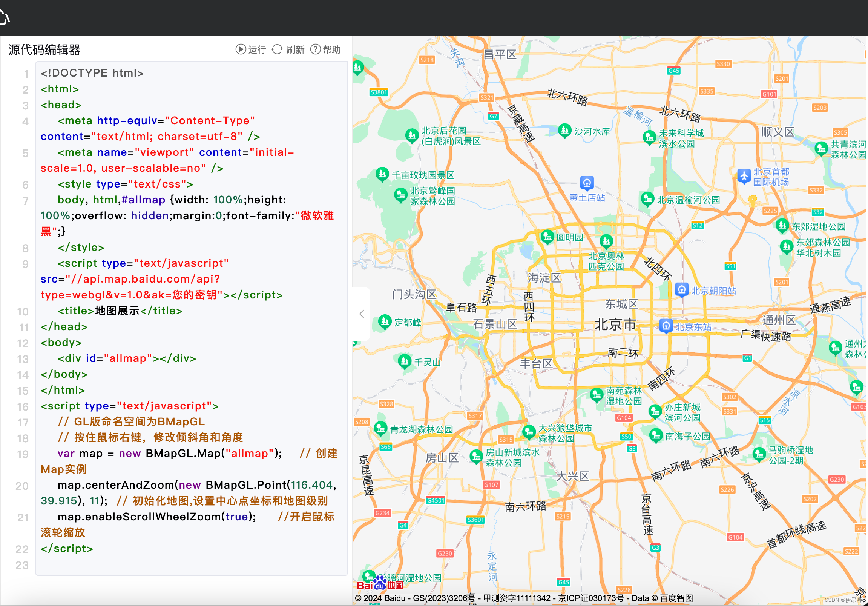Click the enableScrollWheelZoom code line
868x606 pixels.
coord(187,524)
